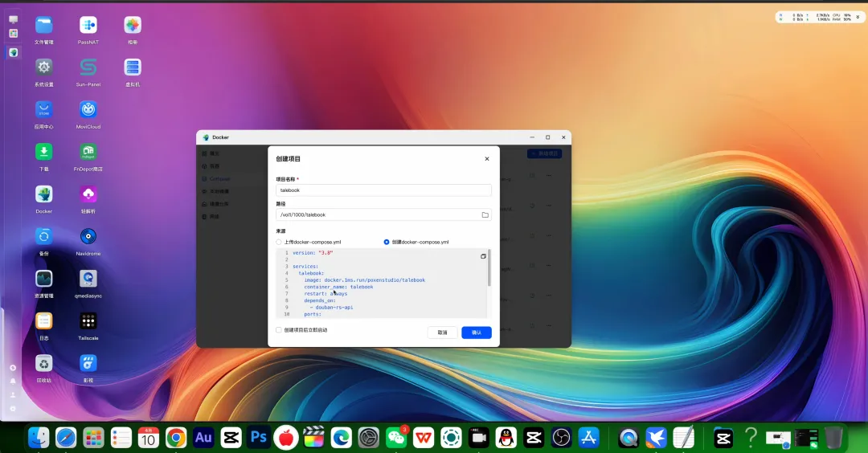This screenshot has width=868, height=453.
Task: Click the restart: always line
Action: [x=325, y=294]
